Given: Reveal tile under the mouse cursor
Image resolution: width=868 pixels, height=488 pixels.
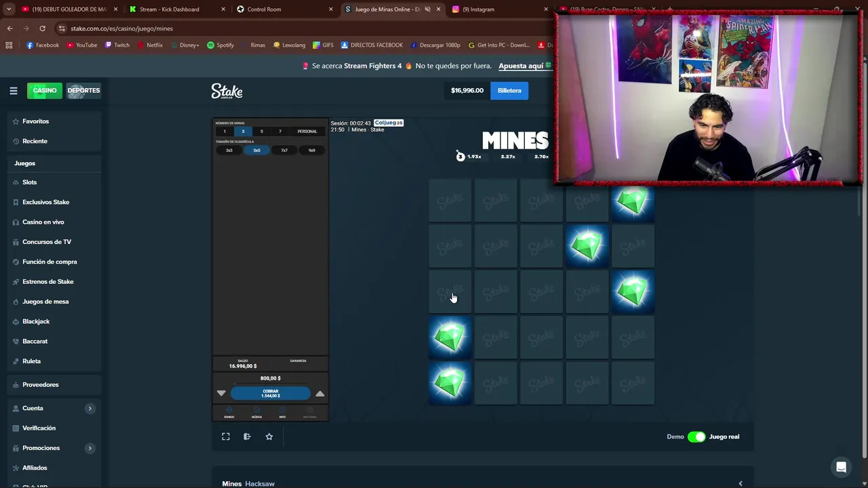Looking at the screenshot, I should [x=450, y=292].
